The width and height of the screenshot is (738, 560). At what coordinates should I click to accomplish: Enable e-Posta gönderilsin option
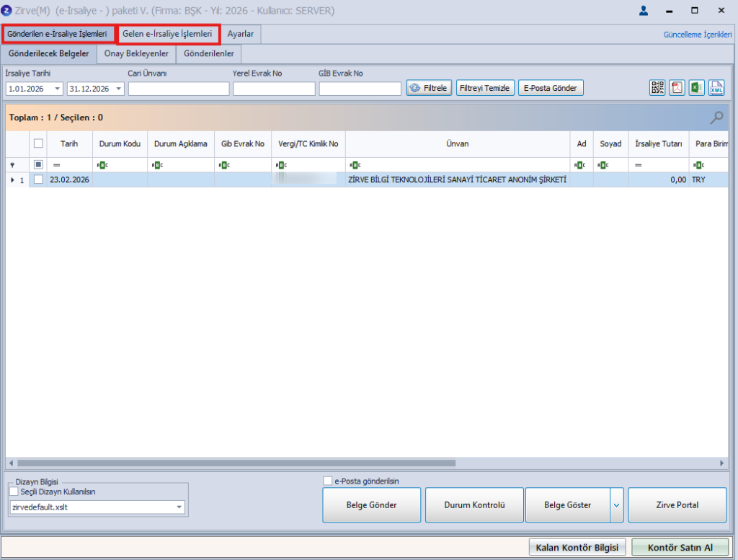pos(328,481)
